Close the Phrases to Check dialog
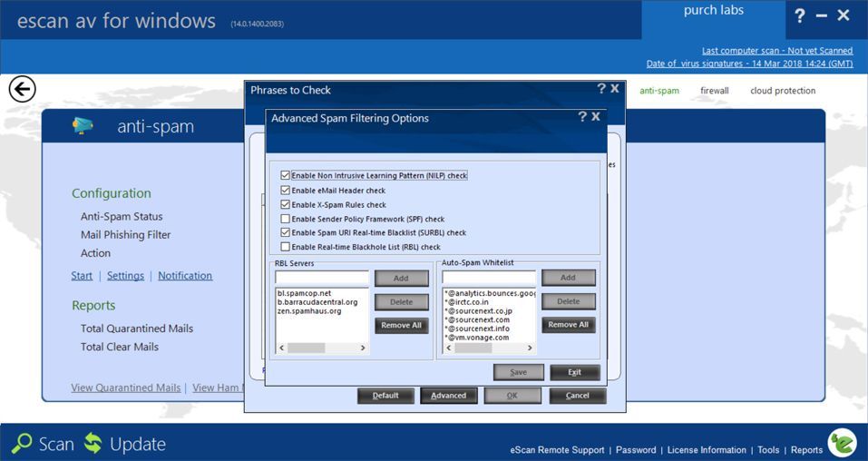 614,88
